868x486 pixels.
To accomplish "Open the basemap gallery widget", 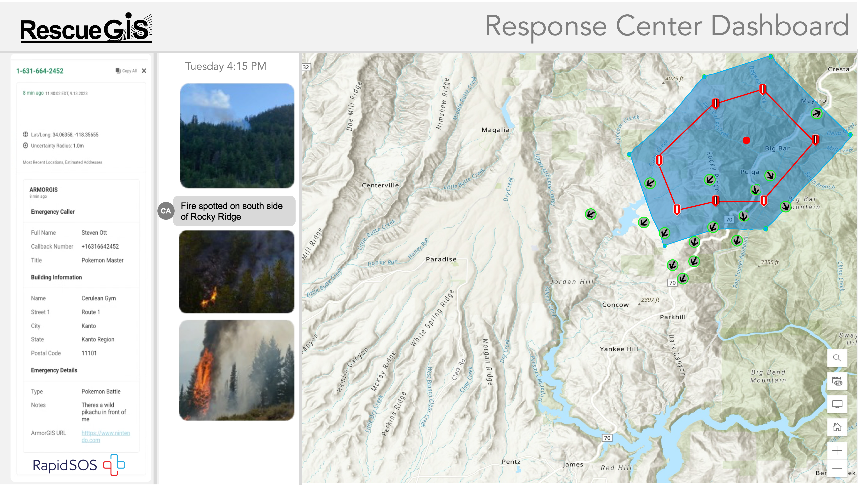I will pos(837,381).
